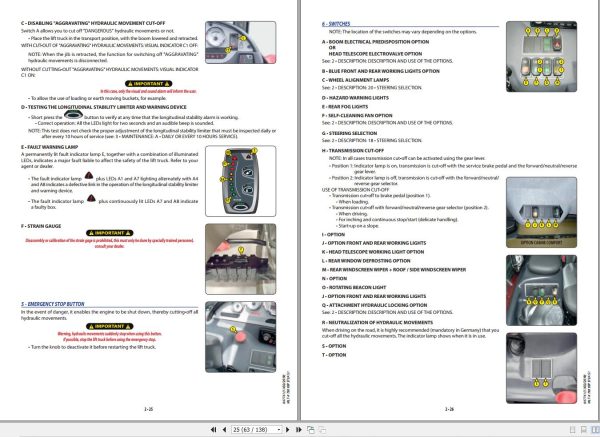Screen dimensions: 600x437
Task: Click the 'OPTION CABINE COMFORT' photo
Action: pos(541,212)
